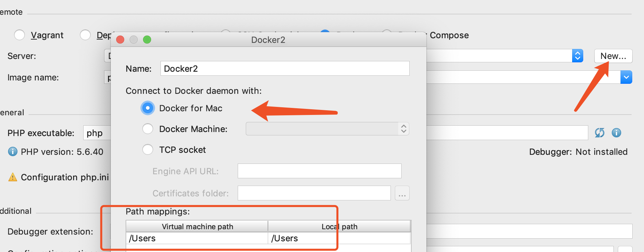Click the PHP version info icon
Image resolution: width=644 pixels, height=252 pixels.
[x=13, y=151]
